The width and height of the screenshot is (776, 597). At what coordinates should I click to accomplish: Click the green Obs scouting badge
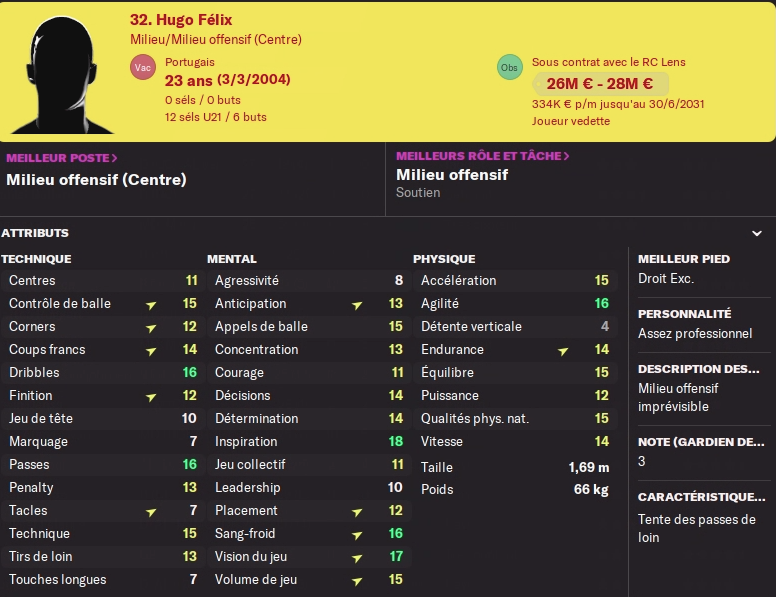tap(509, 67)
